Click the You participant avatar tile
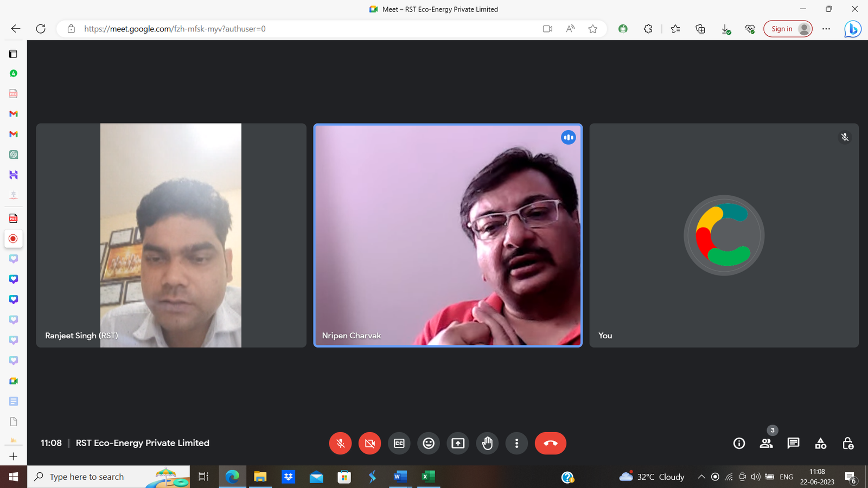 tap(724, 235)
